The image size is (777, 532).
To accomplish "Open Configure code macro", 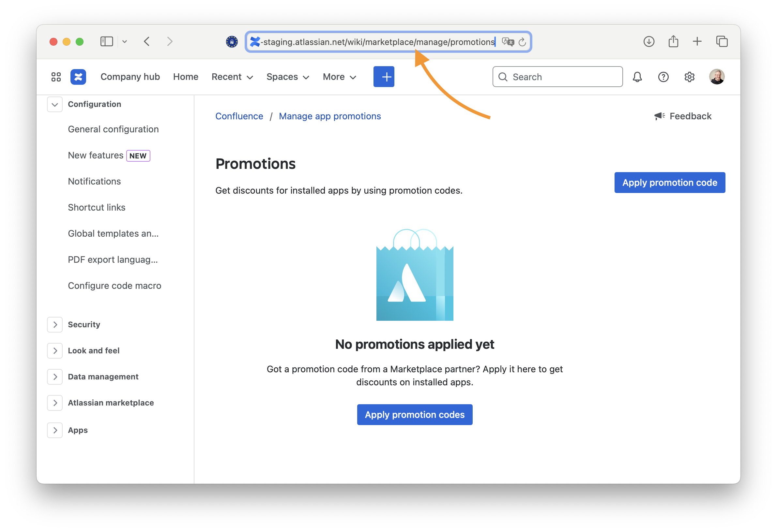I will (115, 286).
